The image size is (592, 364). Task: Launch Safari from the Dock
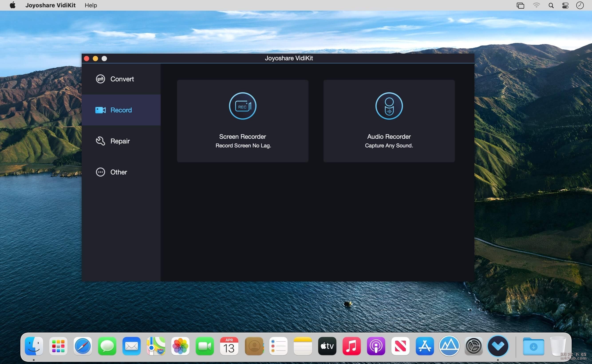[83, 346]
